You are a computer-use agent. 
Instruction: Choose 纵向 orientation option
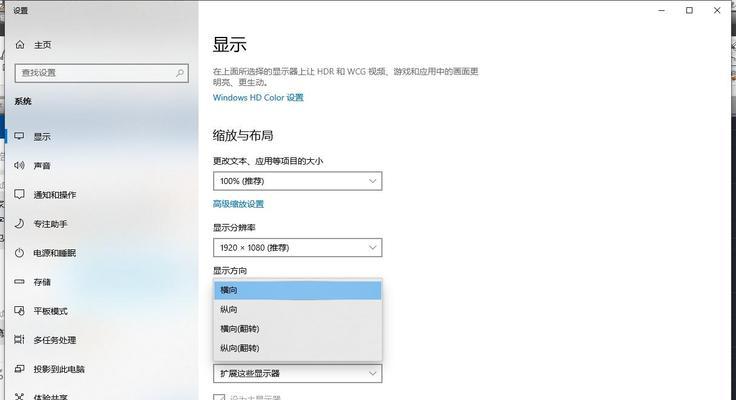[298, 309]
